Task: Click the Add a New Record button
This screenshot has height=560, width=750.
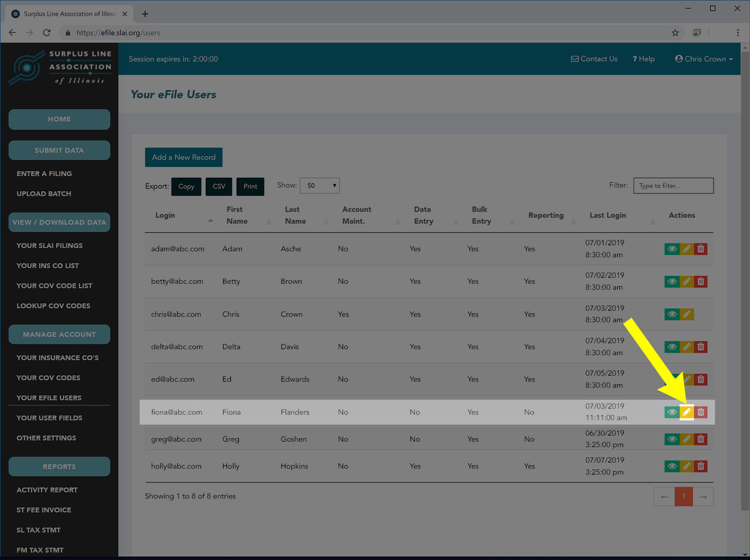Action: [183, 157]
